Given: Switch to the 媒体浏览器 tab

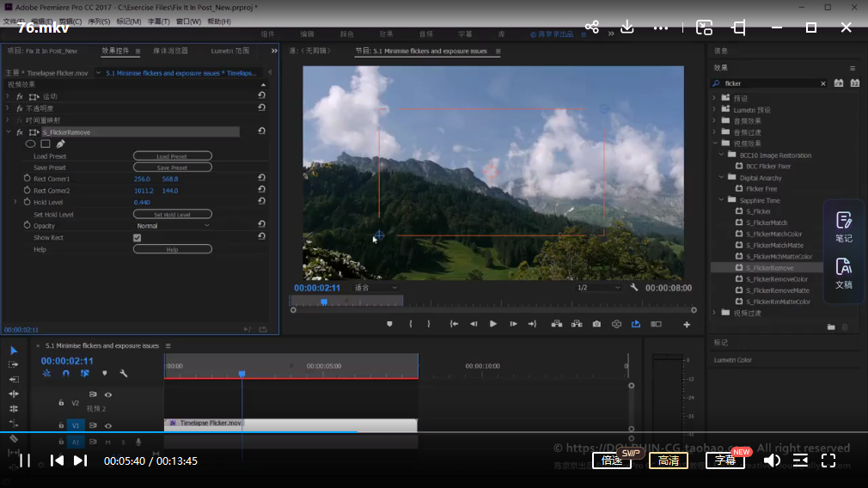Looking at the screenshot, I should point(170,51).
